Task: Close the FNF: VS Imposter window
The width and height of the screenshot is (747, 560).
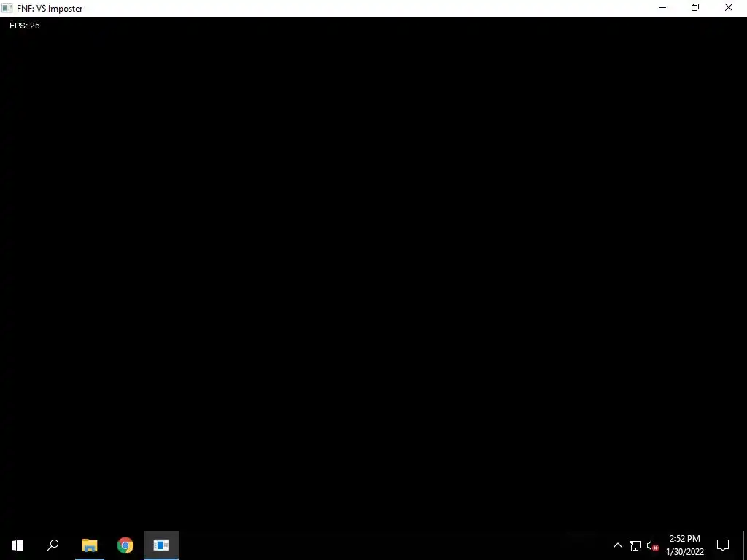Action: point(729,8)
